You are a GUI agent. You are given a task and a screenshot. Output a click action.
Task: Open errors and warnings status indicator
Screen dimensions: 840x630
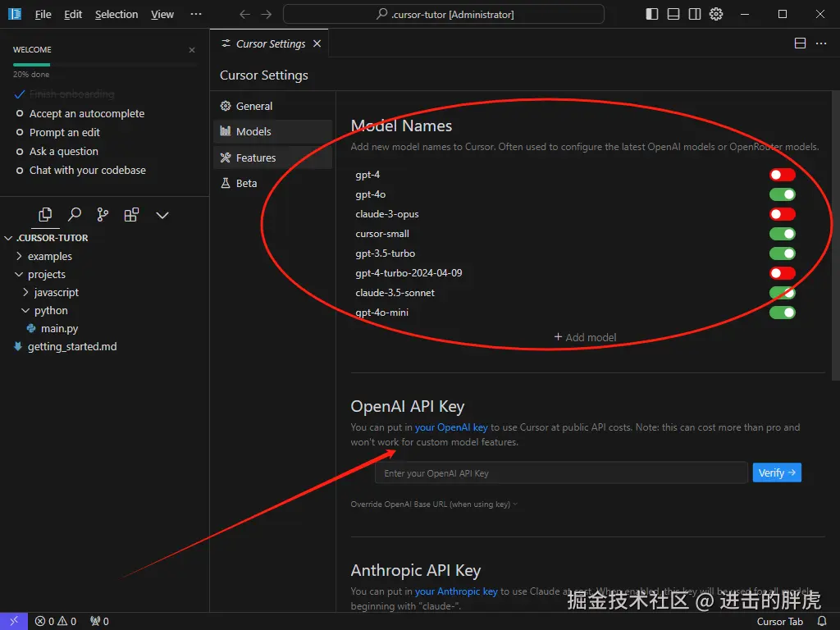tap(56, 622)
